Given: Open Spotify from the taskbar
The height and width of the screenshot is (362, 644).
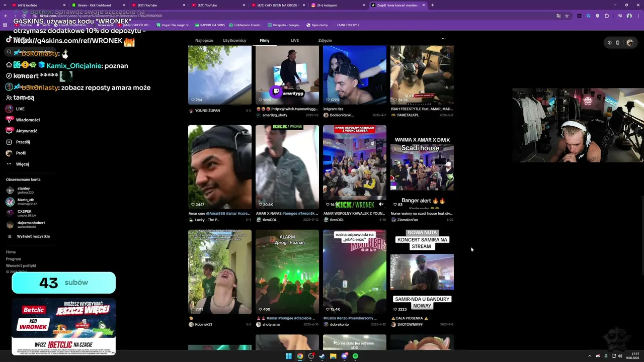Looking at the screenshot, I should (x=355, y=356).
